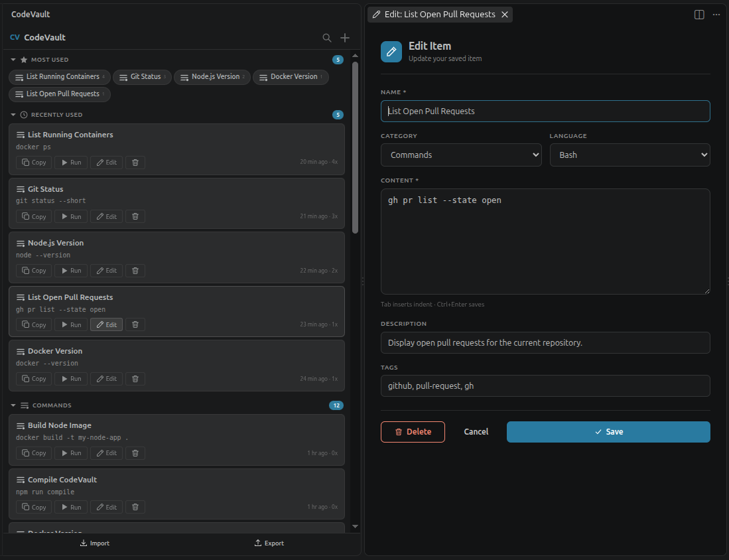Run the recently used Docker Version command

(71, 379)
